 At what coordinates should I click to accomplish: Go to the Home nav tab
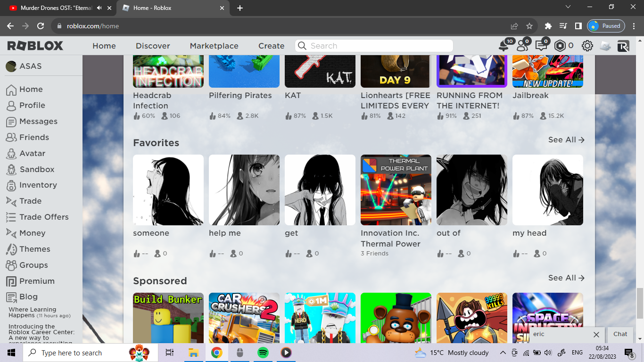click(104, 46)
